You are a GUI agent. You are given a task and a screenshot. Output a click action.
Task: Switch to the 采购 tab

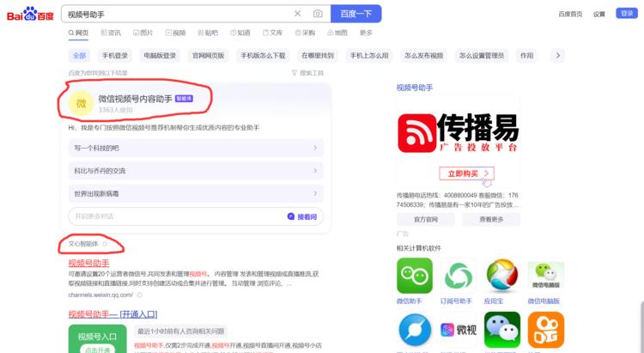coord(305,33)
